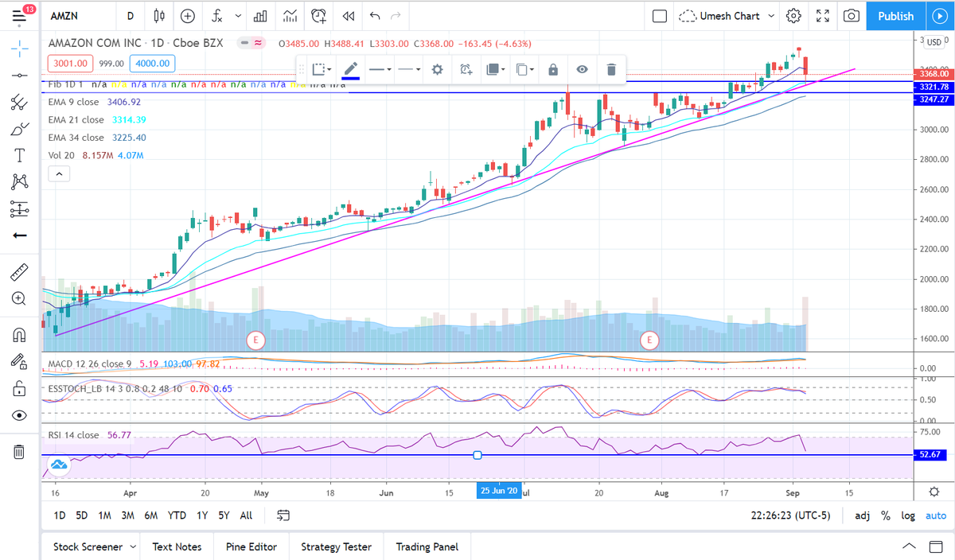Delete the selected drawing via floating toolbar trash
This screenshot has width=955, height=560.
(x=611, y=69)
